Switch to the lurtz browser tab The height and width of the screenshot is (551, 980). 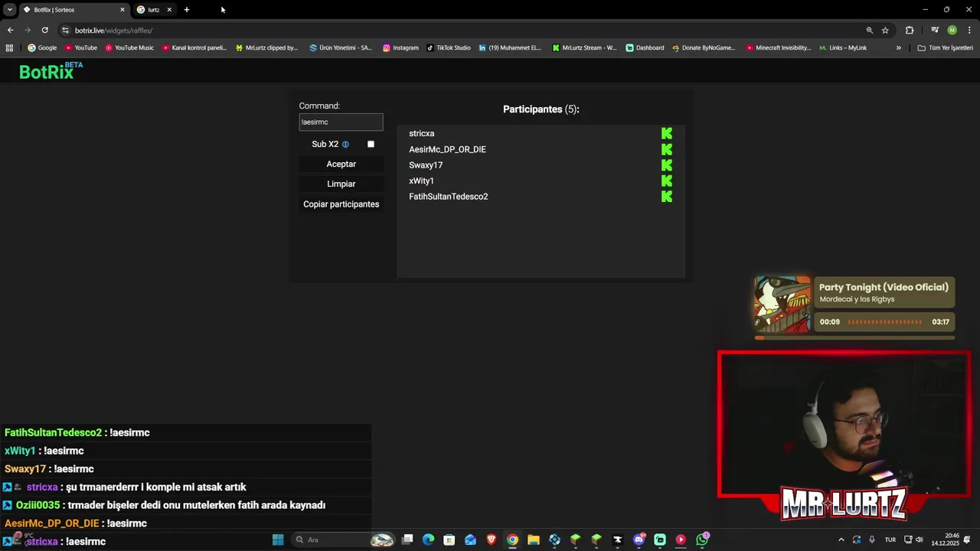[153, 10]
